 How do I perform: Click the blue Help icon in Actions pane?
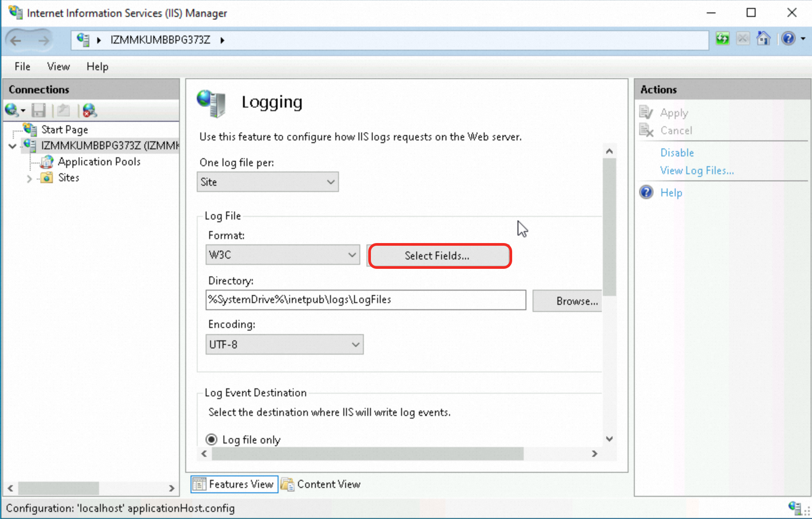646,192
